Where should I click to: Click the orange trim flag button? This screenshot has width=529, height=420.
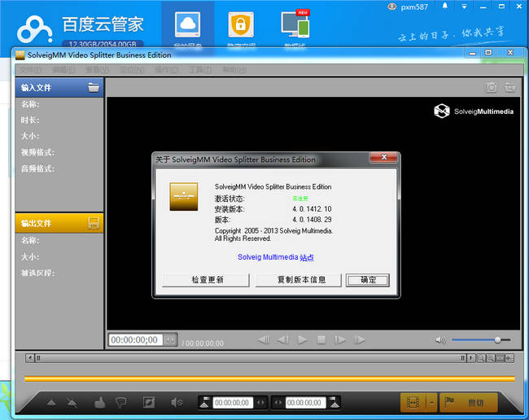pyautogui.click(x=469, y=402)
